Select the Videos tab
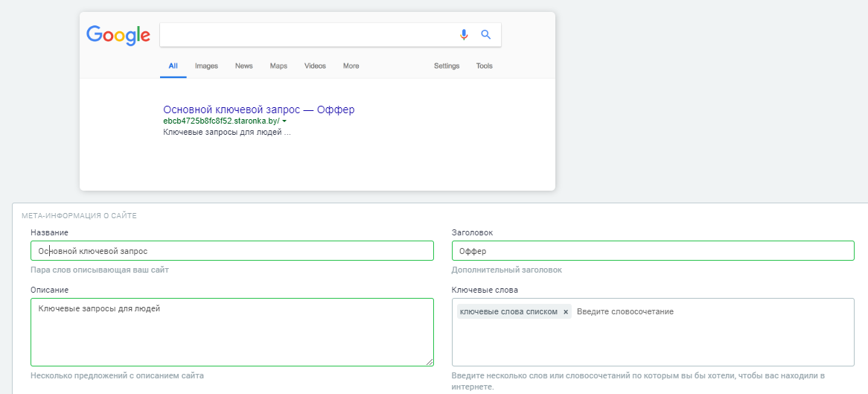The width and height of the screenshot is (868, 394). [x=315, y=66]
